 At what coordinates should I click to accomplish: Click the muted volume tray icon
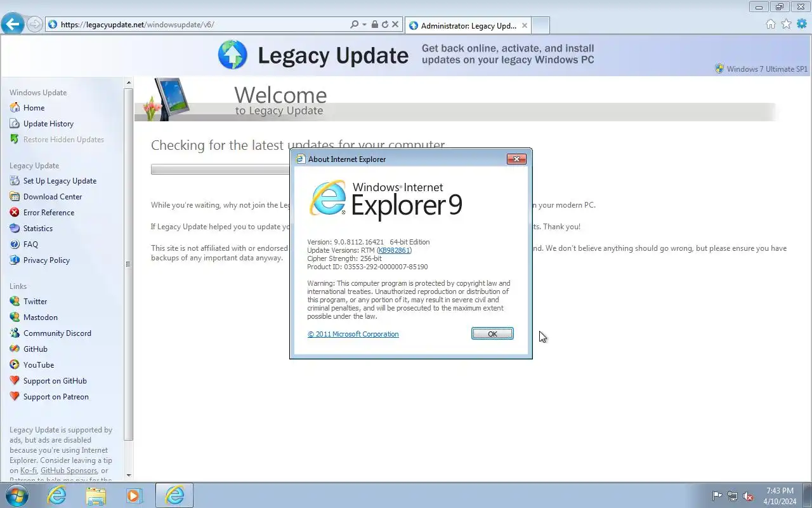(x=749, y=496)
